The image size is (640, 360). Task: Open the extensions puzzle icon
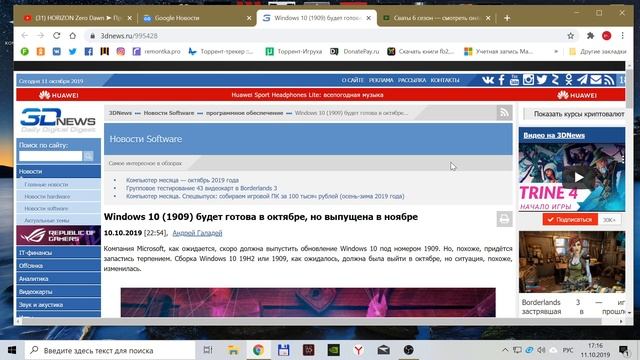590,36
